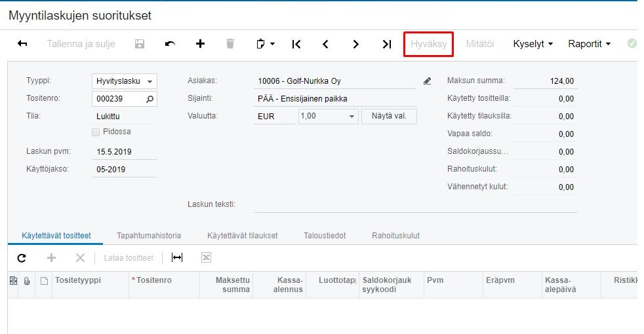This screenshot has width=644, height=334.
Task: Go to the first record
Action: (296, 44)
